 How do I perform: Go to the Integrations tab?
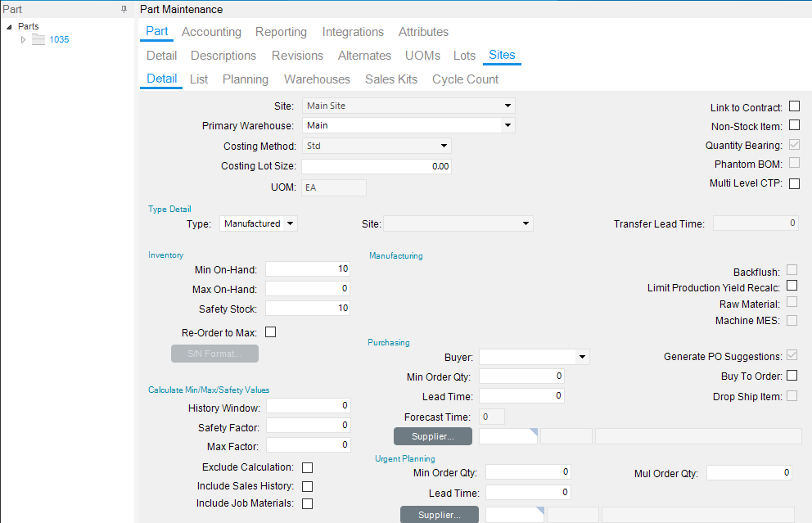tap(353, 32)
